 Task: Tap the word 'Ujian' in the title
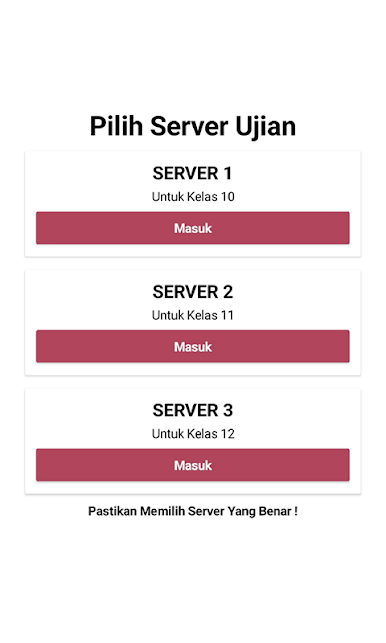coord(265,127)
